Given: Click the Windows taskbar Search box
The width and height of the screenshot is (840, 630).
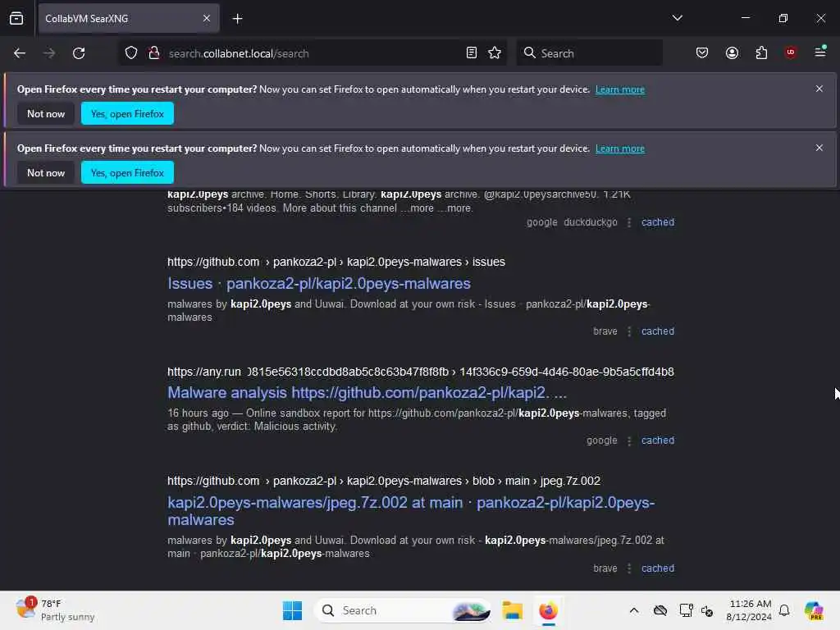Looking at the screenshot, I should tap(403, 610).
